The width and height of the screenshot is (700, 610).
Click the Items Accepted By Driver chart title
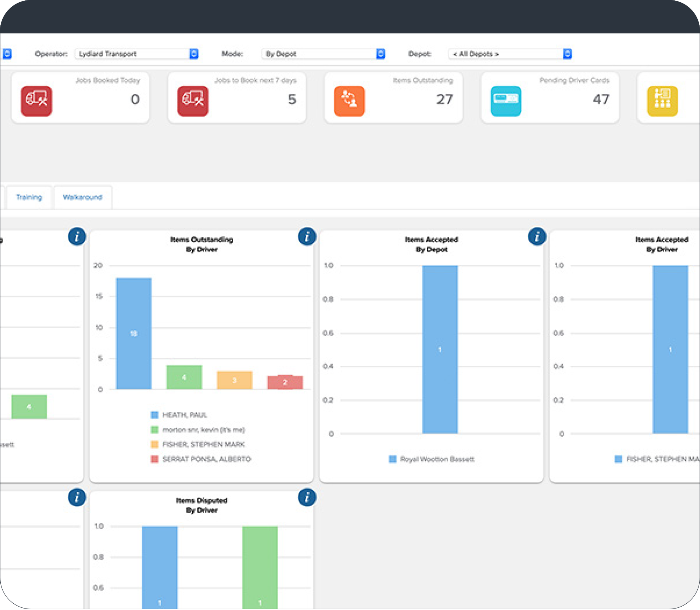662,244
